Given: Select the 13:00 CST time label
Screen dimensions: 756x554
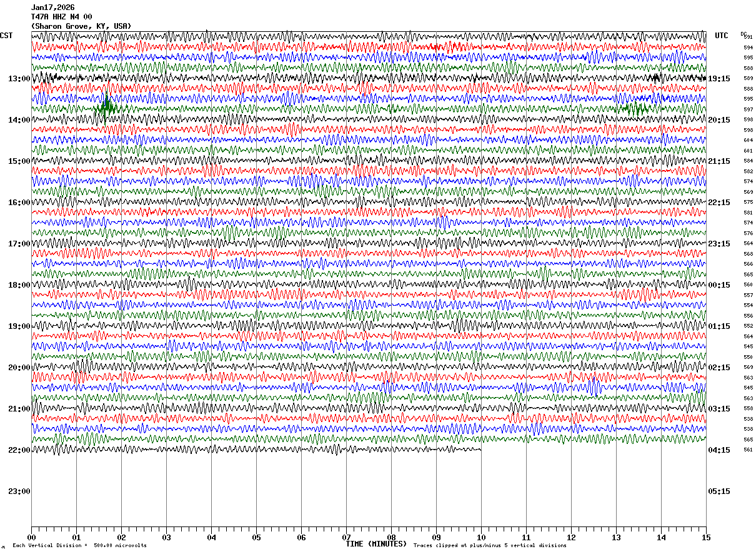Looking at the screenshot, I should pos(19,79).
